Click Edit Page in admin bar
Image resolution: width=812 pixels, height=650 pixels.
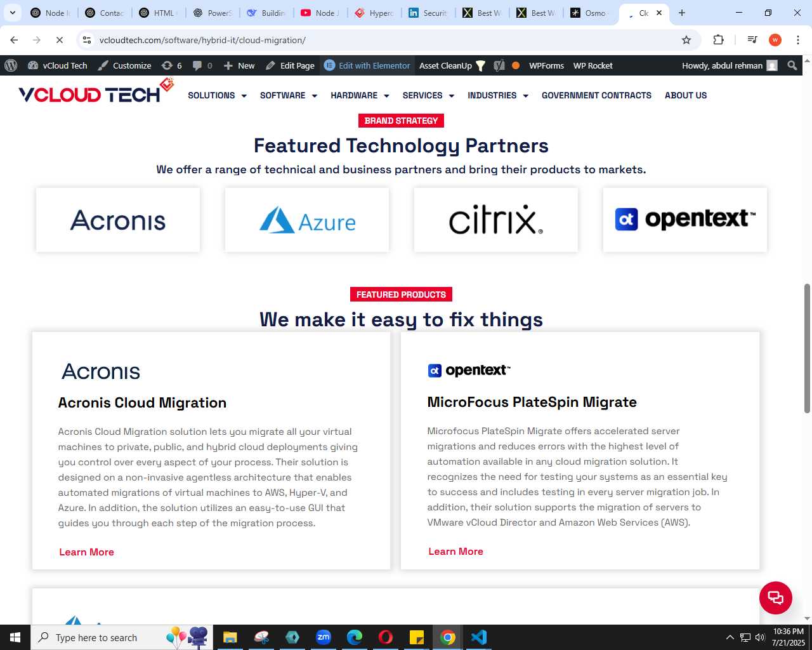[290, 65]
